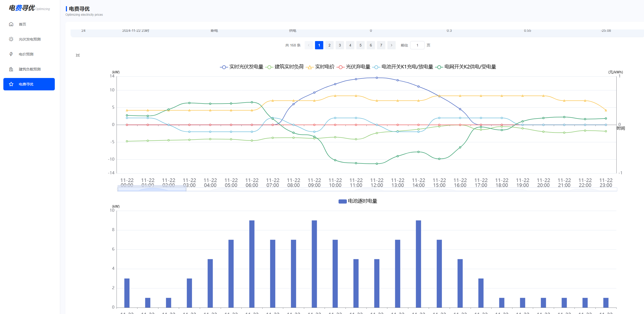Open 电价预测 menu item
The height and width of the screenshot is (314, 644).
tap(29, 54)
